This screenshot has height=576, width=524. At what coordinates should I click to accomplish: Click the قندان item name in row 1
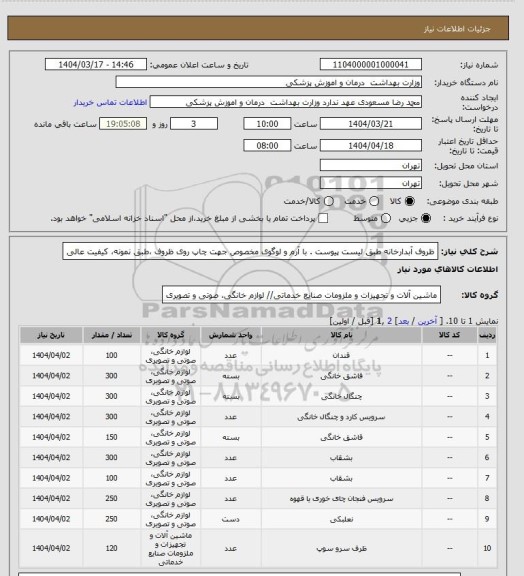click(341, 355)
